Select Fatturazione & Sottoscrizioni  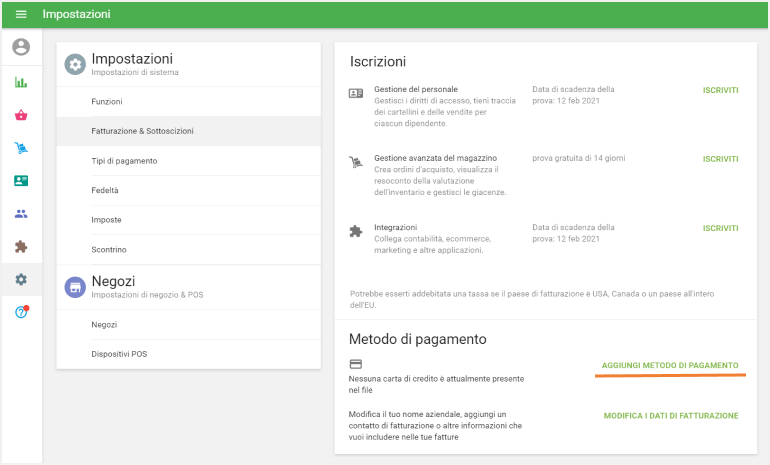(x=189, y=131)
